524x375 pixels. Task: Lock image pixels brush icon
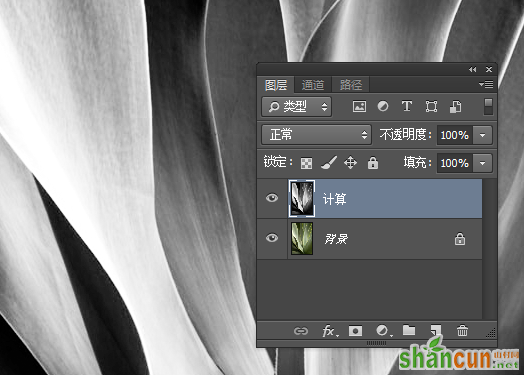tap(329, 163)
